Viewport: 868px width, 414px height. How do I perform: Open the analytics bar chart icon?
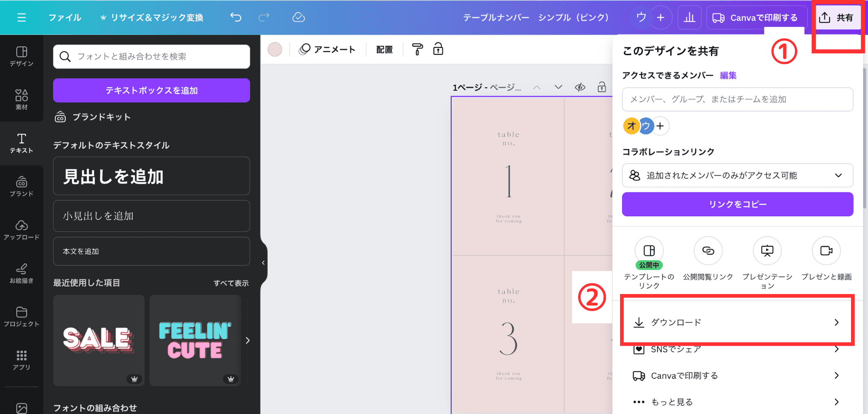[689, 17]
